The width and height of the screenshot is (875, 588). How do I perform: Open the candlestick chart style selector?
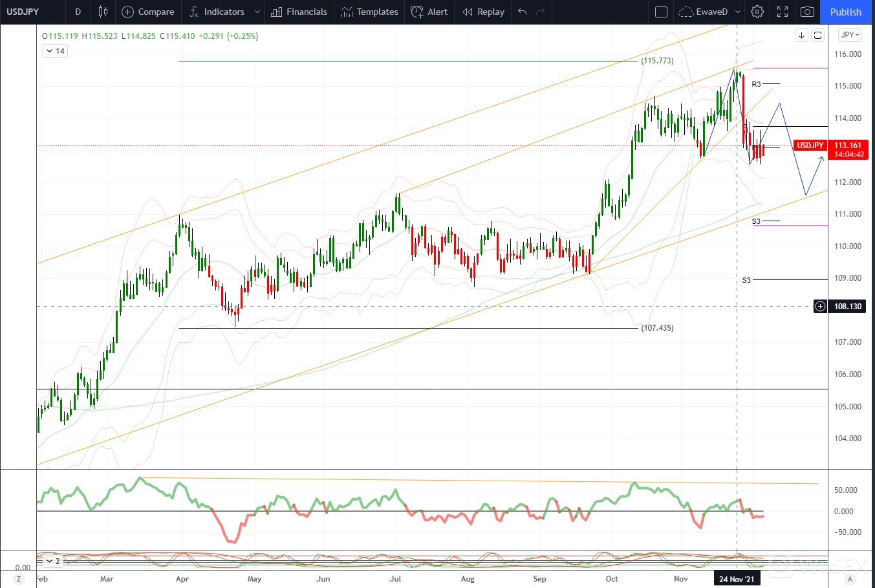[103, 12]
